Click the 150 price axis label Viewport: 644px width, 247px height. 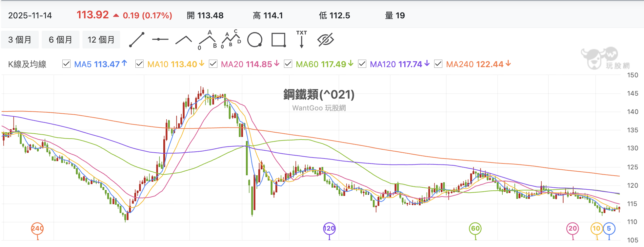tap(633, 75)
